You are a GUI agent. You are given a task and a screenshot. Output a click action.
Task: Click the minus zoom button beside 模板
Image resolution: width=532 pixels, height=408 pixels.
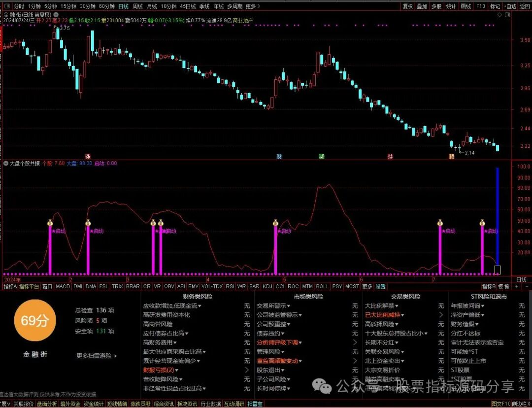tap(527, 286)
